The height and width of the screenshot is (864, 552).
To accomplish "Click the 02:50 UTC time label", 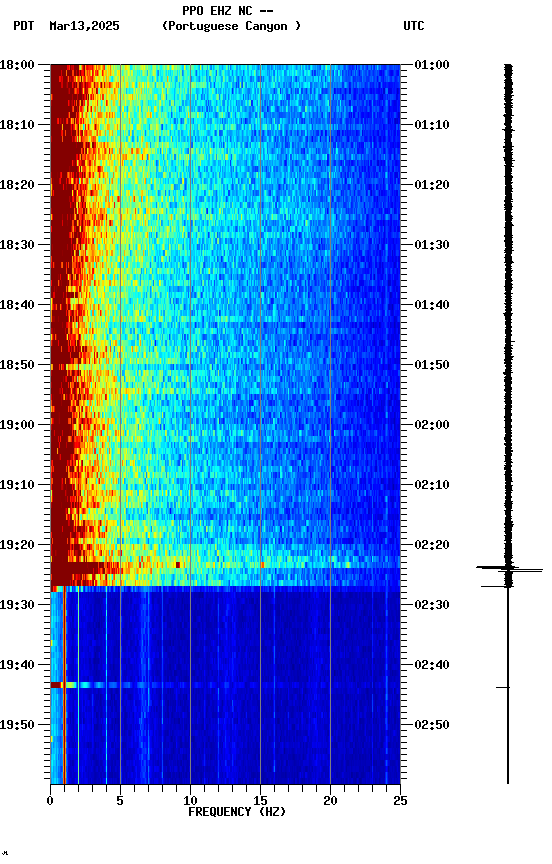I will tap(432, 725).
